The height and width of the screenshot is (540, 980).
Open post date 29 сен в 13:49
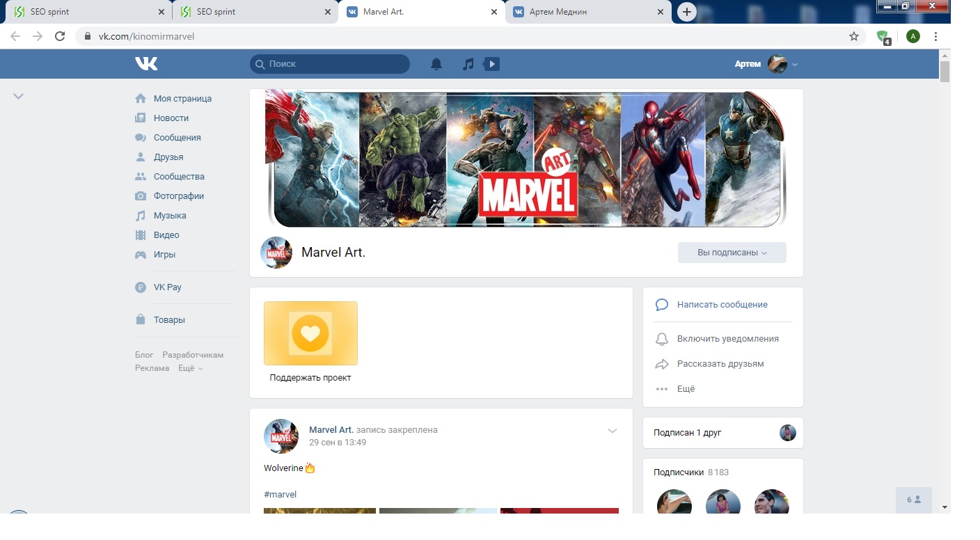338,443
